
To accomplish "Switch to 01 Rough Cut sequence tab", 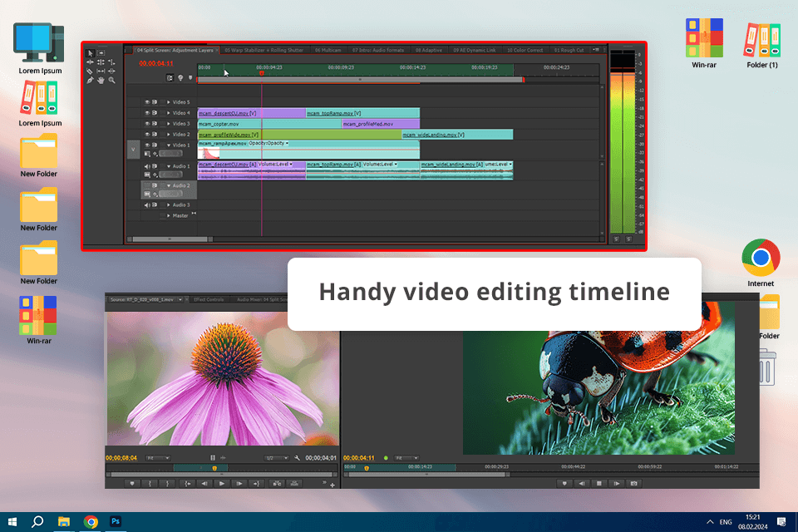I will click(569, 51).
